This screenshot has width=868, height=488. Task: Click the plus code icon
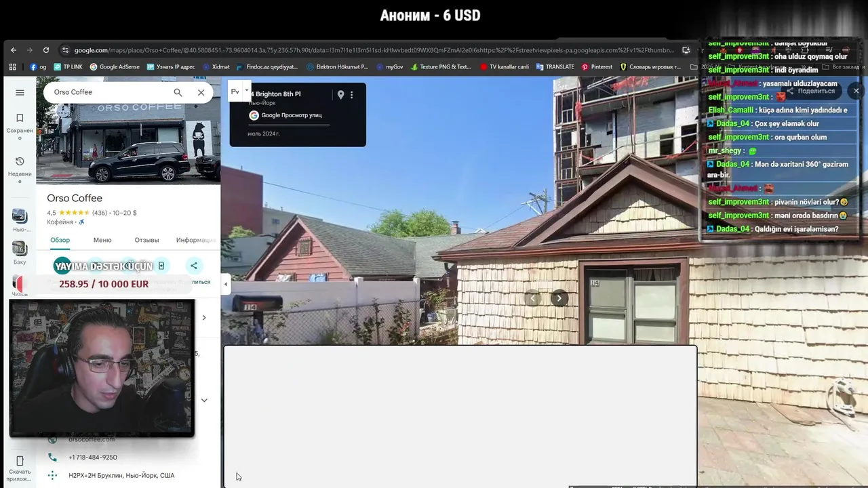tap(52, 476)
